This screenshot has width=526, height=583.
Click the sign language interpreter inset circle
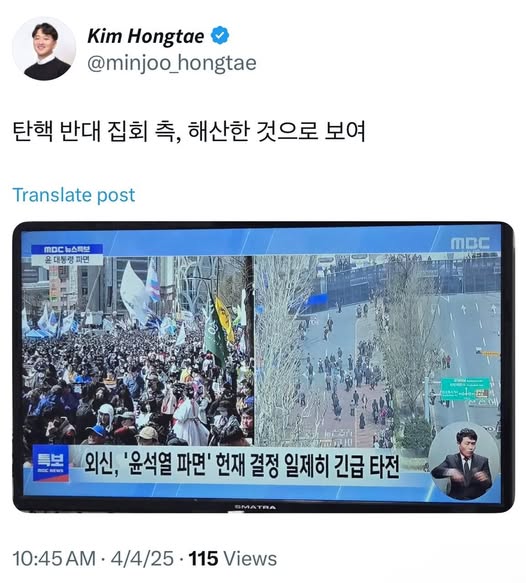click(463, 461)
